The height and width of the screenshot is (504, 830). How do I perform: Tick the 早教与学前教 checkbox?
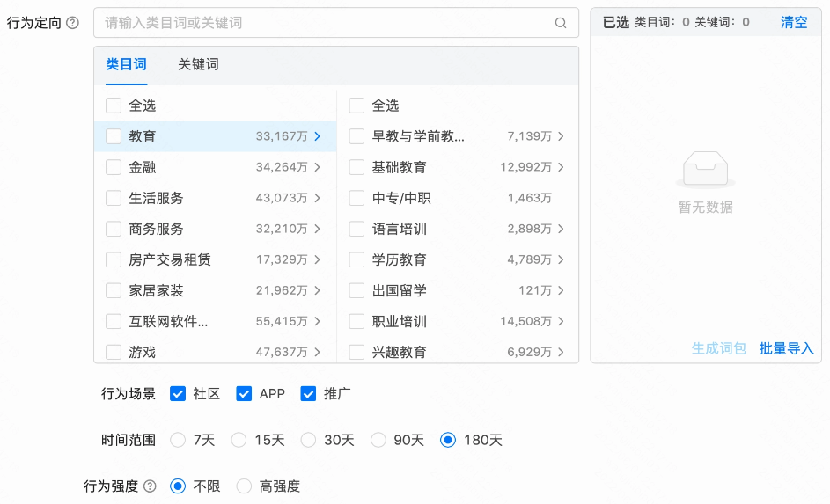point(356,136)
